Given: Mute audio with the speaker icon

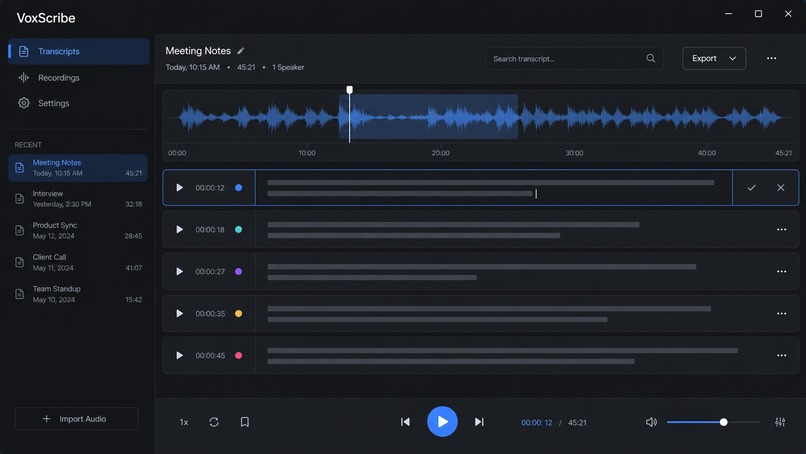Looking at the screenshot, I should coord(651,422).
